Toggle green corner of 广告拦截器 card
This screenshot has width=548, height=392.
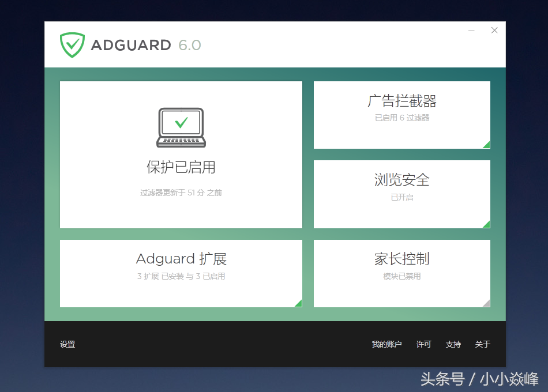(x=486, y=145)
